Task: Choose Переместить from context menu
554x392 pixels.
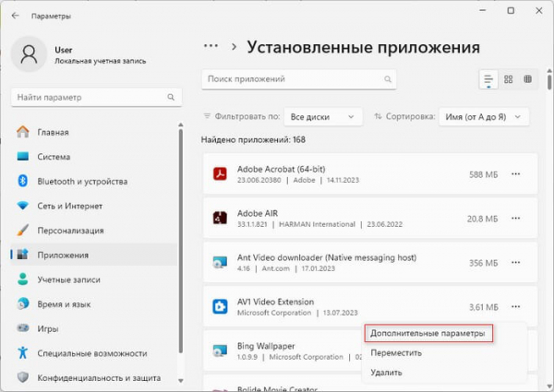Action: click(396, 353)
